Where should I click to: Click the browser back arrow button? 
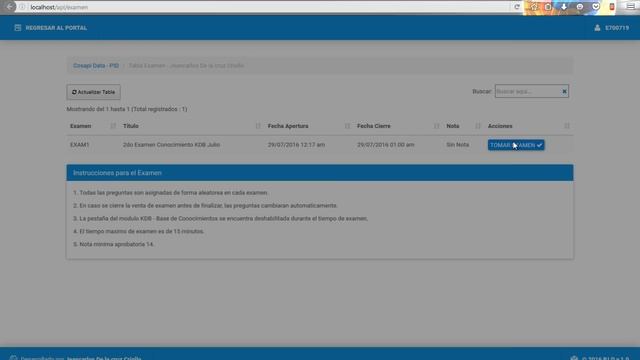click(9, 7)
